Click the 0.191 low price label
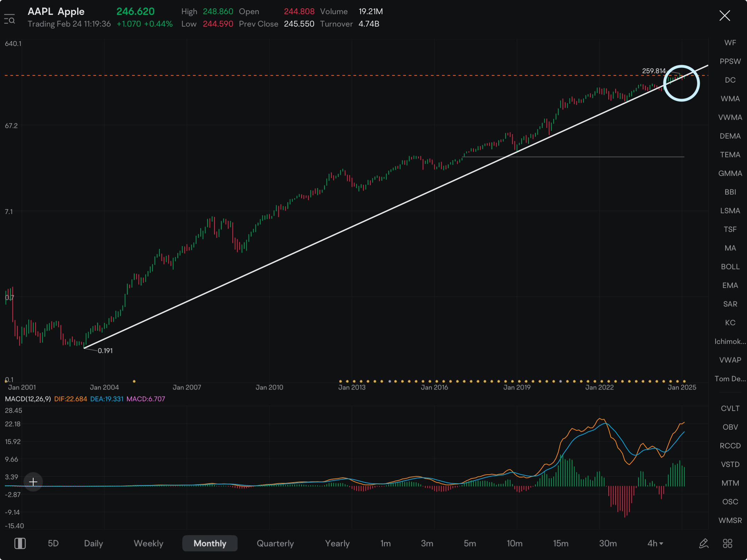Viewport: 747px width, 560px height. 105,351
